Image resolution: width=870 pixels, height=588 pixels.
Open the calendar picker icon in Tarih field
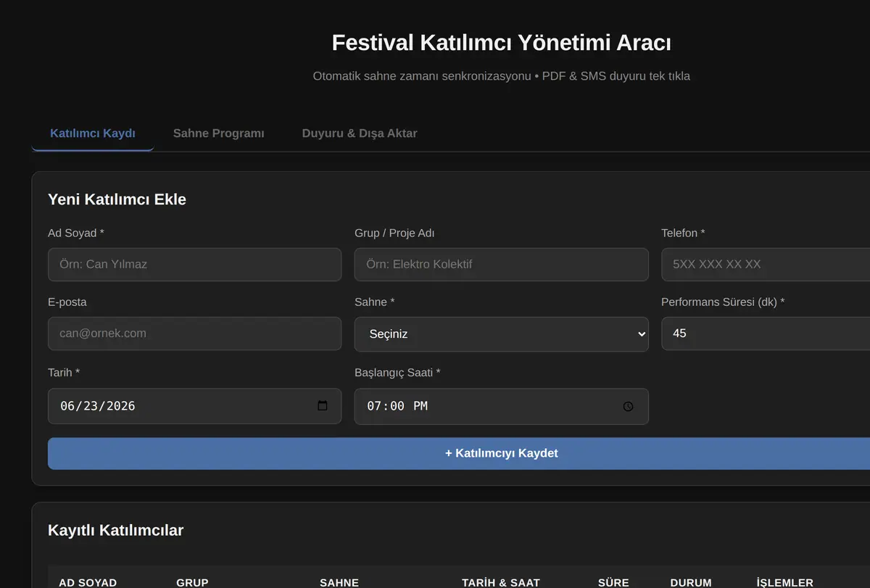(x=323, y=406)
